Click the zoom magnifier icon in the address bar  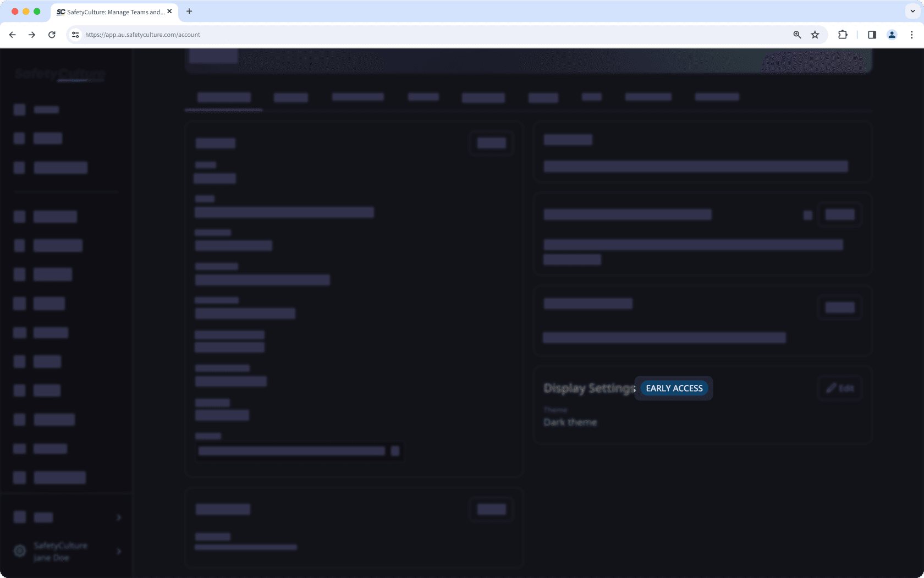tap(796, 35)
